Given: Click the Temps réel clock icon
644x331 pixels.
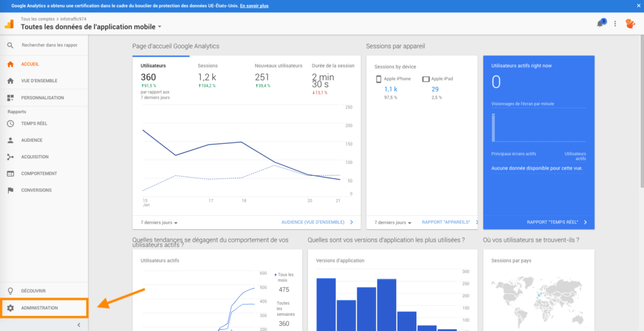Looking at the screenshot, I should 11,124.
